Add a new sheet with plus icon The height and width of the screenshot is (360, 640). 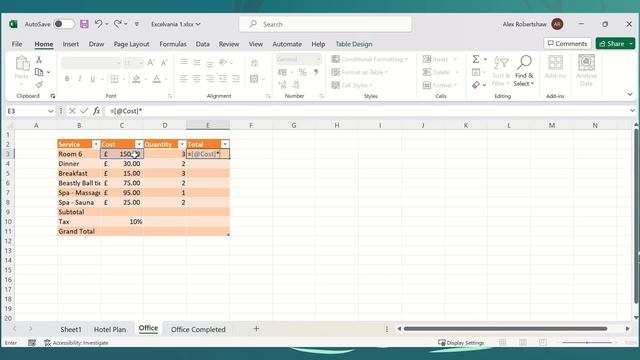point(256,329)
